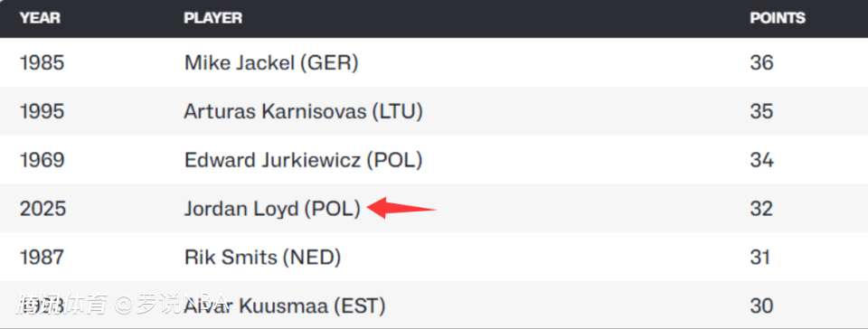Image resolution: width=868 pixels, height=329 pixels.
Task: Click the Tencent Sports watermark text
Action: [x=61, y=305]
